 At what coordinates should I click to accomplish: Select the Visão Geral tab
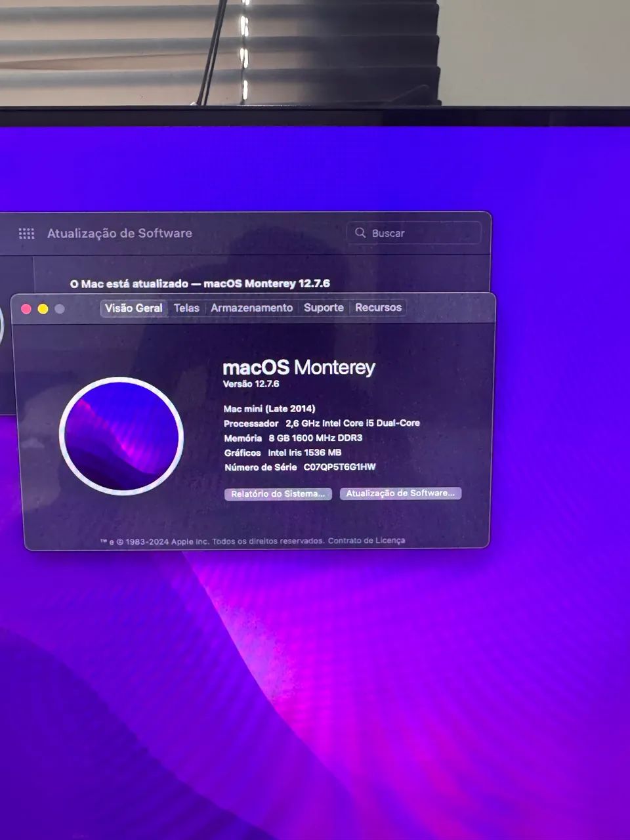click(133, 308)
